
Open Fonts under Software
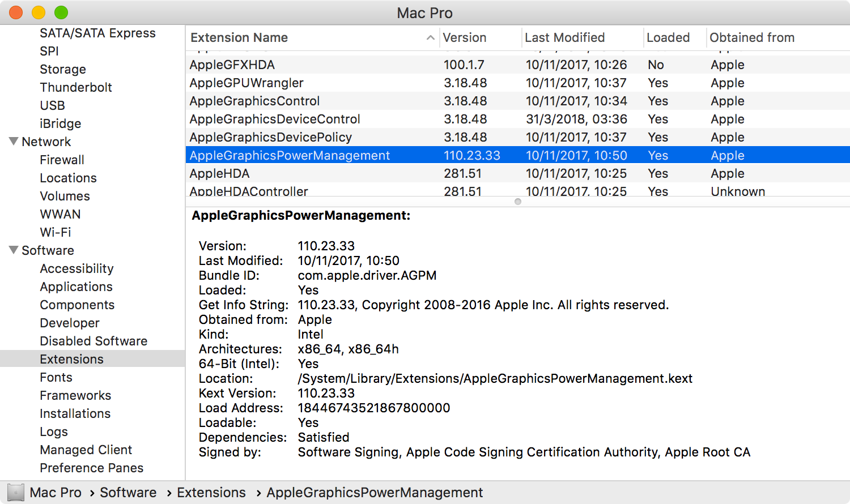tap(56, 377)
